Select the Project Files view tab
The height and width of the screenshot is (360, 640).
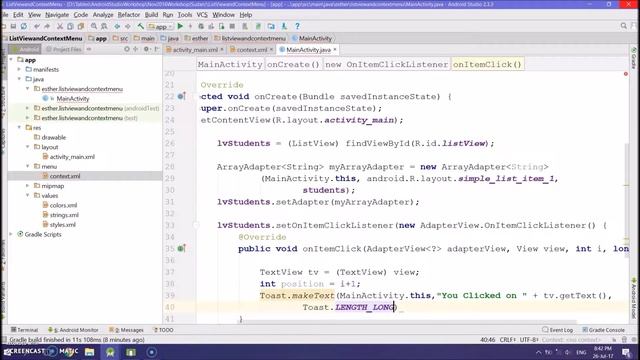(x=64, y=49)
